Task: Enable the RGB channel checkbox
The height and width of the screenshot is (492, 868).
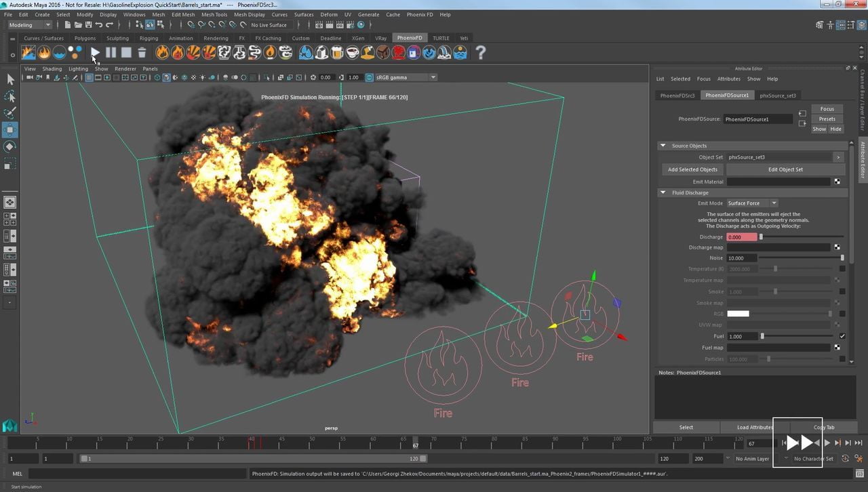Action: coord(842,314)
